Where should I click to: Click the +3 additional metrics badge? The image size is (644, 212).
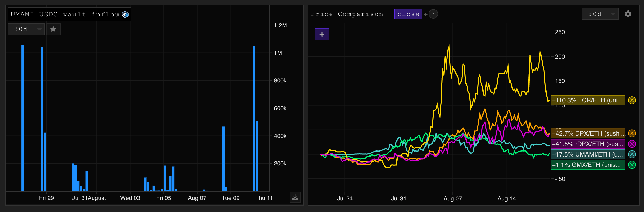433,14
